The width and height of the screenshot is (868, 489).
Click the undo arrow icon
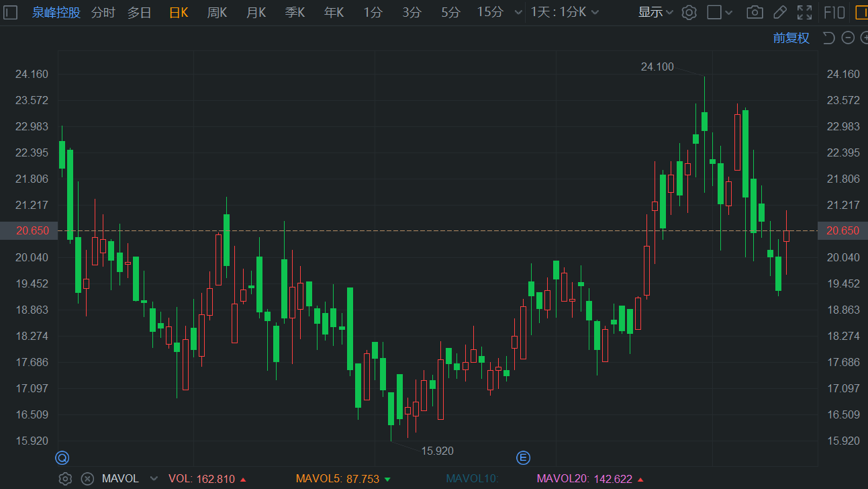(x=829, y=38)
